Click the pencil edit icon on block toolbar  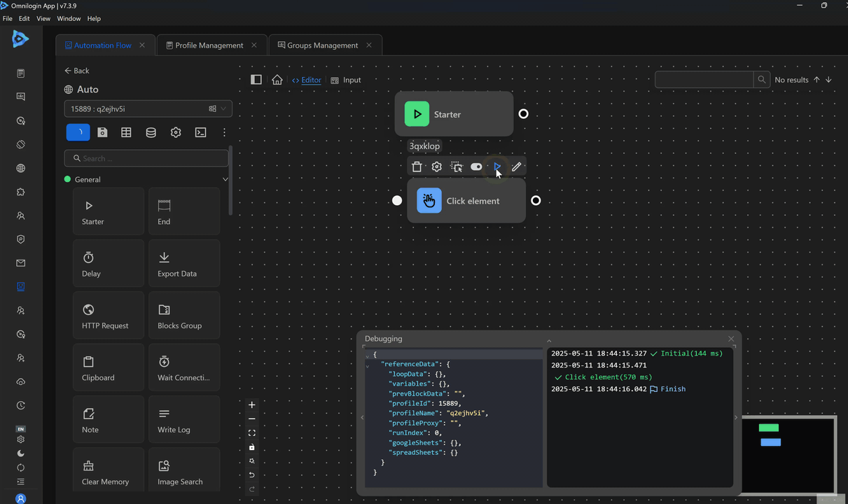(516, 167)
